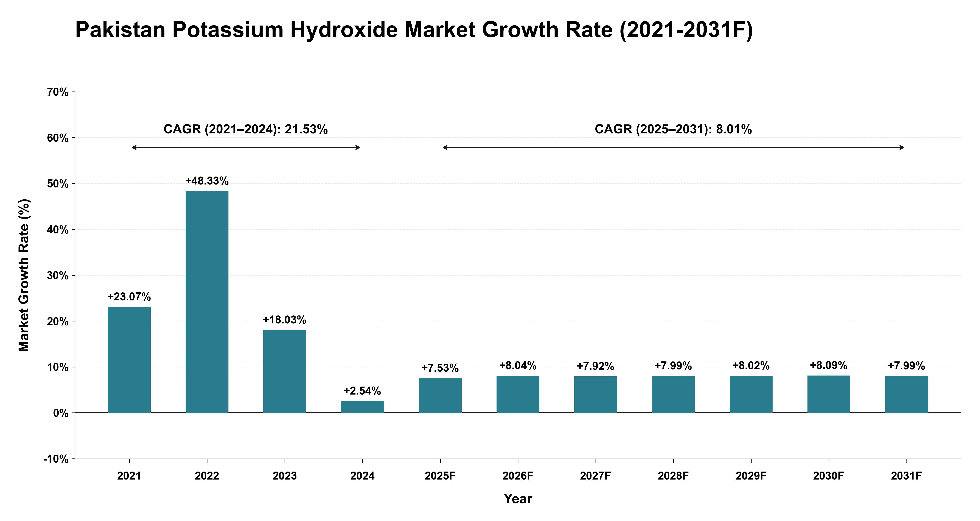Click the '2030F' x-axis label

point(829,476)
